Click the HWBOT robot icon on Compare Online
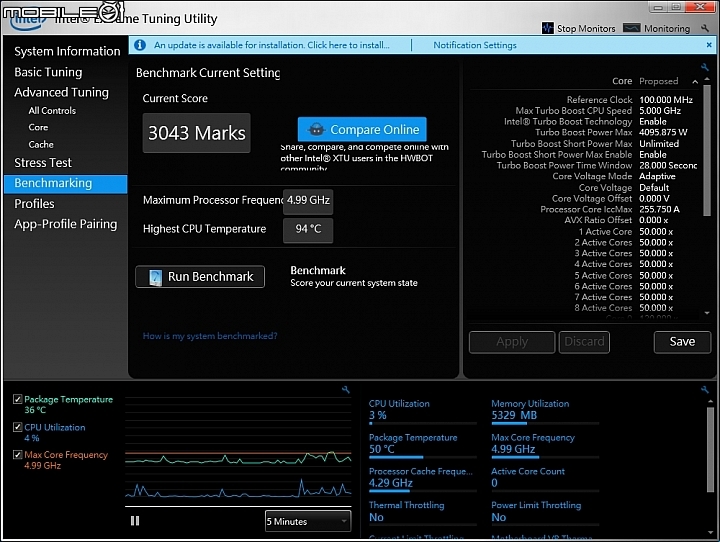Screen dimensions: 720x542 coord(316,130)
